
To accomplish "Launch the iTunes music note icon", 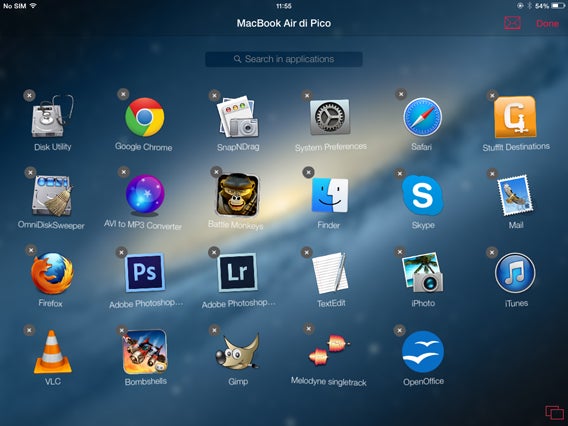I will pos(515,273).
